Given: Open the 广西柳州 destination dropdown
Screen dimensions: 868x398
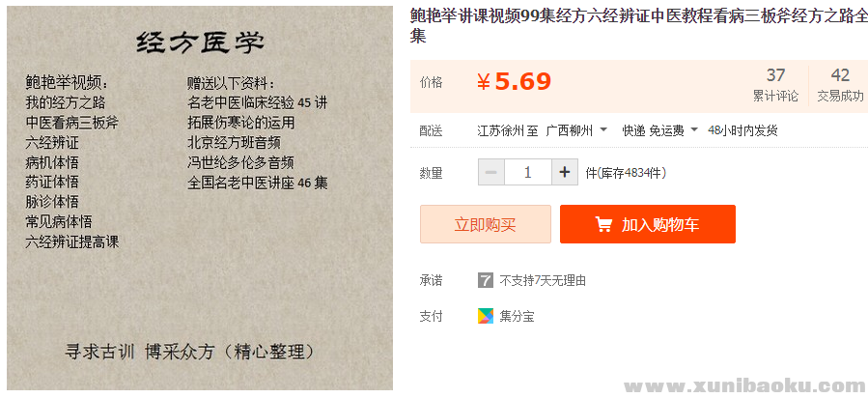Looking at the screenshot, I should (x=576, y=130).
